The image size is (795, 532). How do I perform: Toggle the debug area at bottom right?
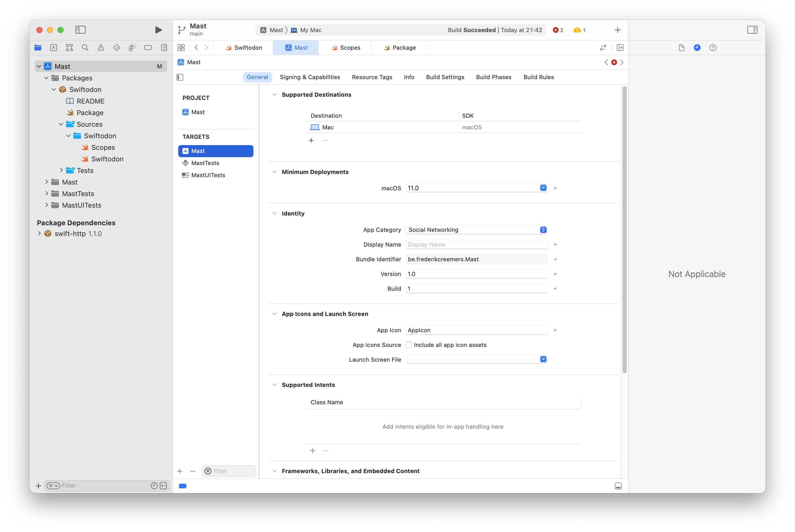618,486
